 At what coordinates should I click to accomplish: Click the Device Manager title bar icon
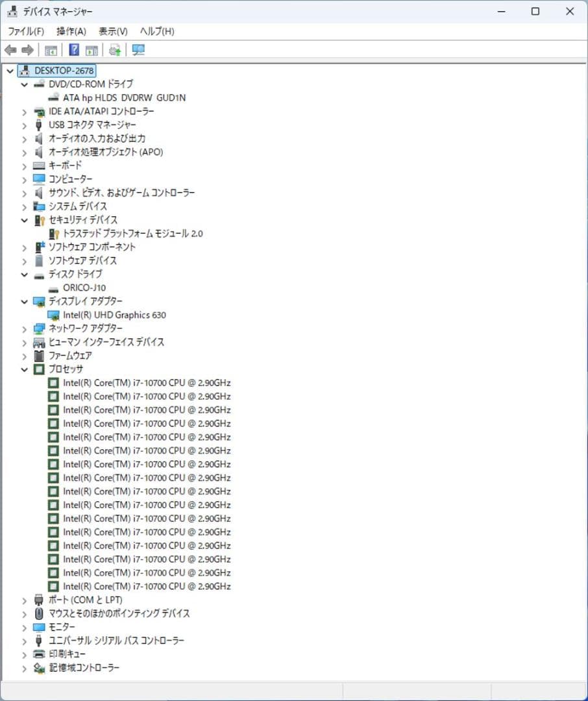pyautogui.click(x=12, y=11)
